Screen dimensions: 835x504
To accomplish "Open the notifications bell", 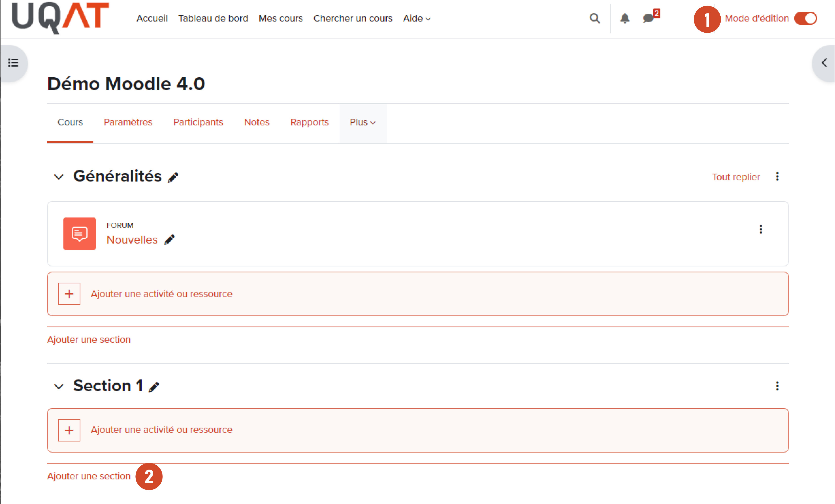I will tap(624, 18).
